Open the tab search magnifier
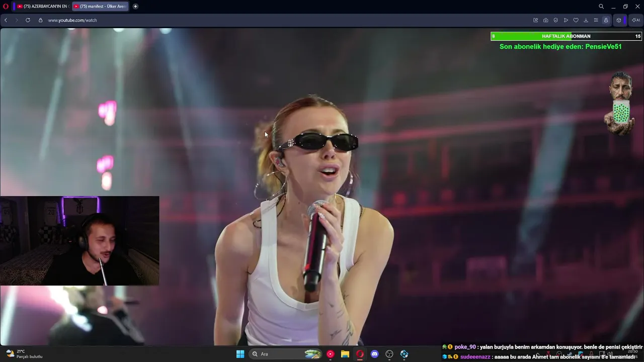This screenshot has width=644, height=362. coord(601,7)
